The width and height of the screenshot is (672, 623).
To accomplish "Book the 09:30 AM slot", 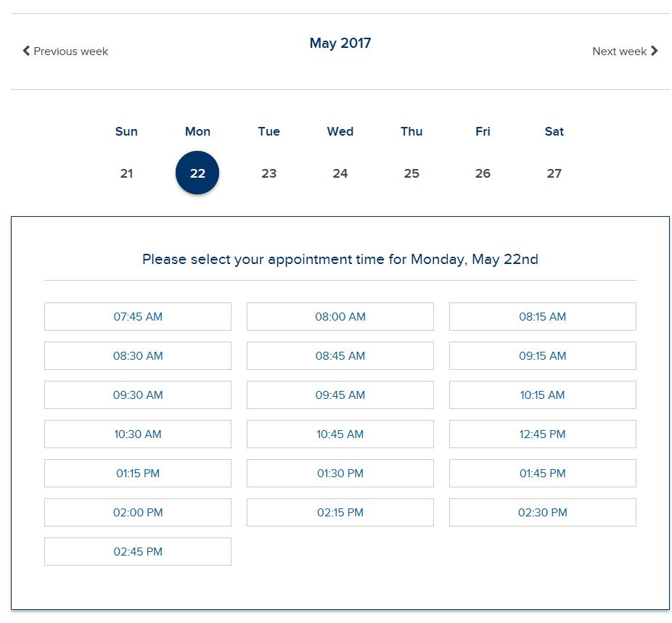I will click(138, 395).
